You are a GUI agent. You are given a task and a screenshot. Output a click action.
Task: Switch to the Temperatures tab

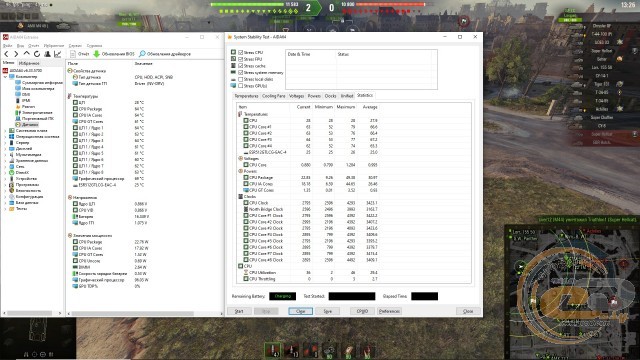pyautogui.click(x=247, y=96)
